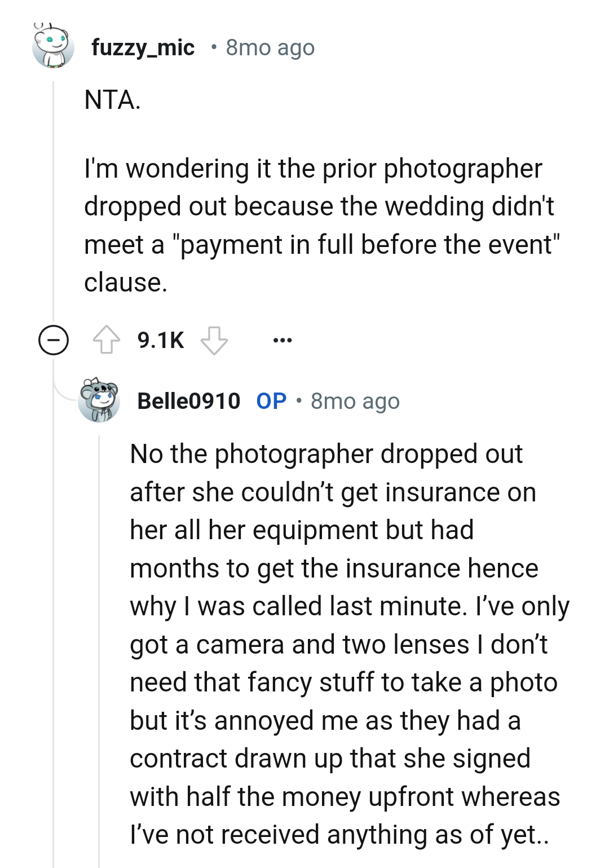Viewport: 609px width, 868px height.
Task: Select the 8mo ago timestamp on fuzzy_mic's comment
Action: [x=270, y=48]
